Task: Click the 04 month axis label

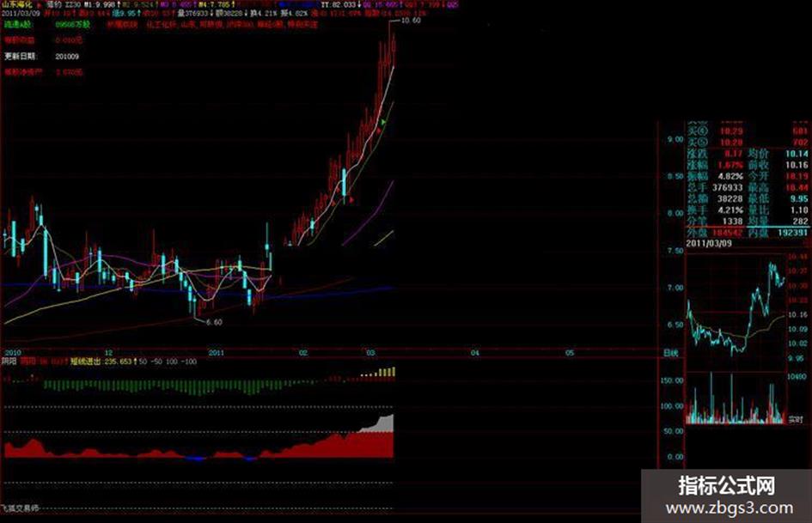Action: tap(475, 353)
